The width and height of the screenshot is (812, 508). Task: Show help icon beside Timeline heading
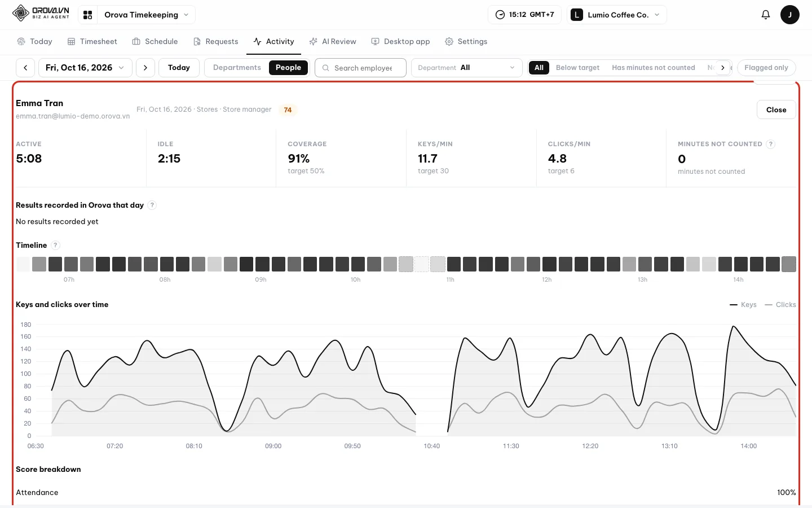pos(55,245)
